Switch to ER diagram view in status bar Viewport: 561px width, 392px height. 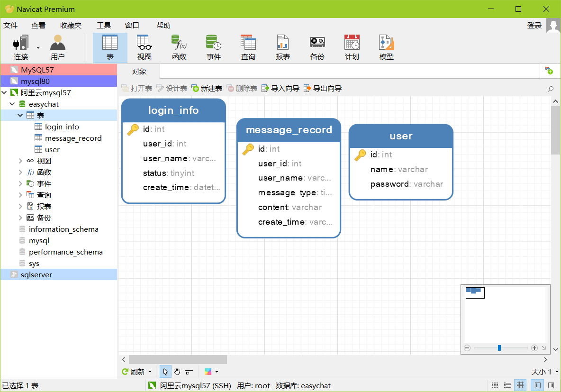[x=520, y=385]
